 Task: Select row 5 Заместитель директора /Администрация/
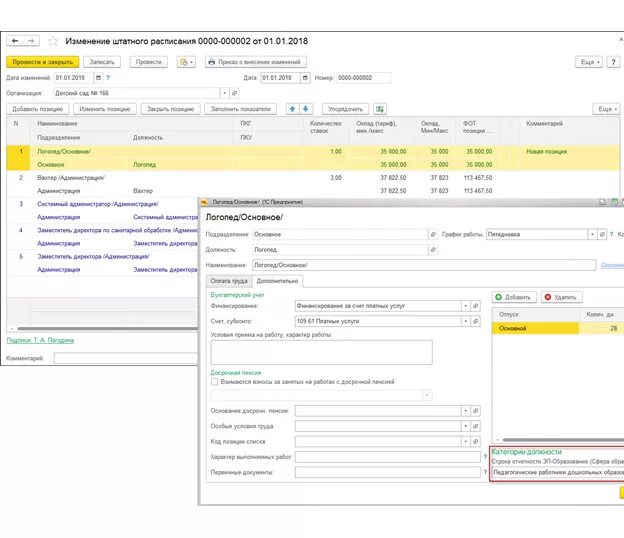point(102,263)
